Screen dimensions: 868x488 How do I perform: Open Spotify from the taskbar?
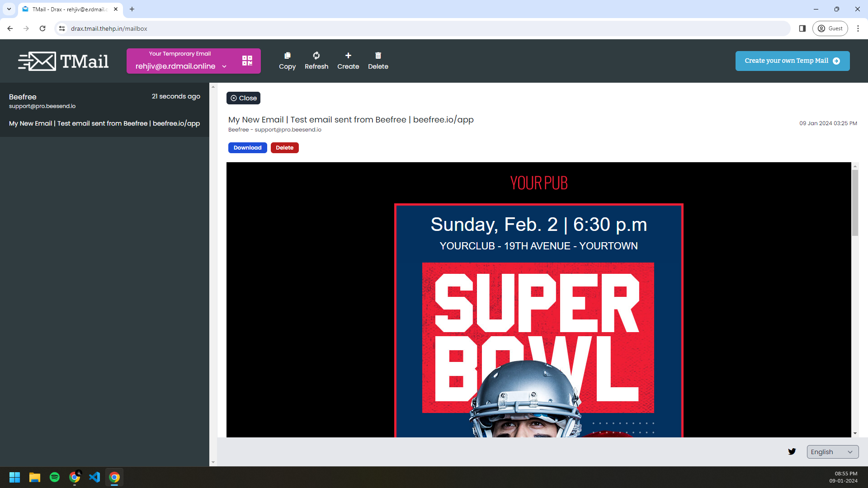55,477
